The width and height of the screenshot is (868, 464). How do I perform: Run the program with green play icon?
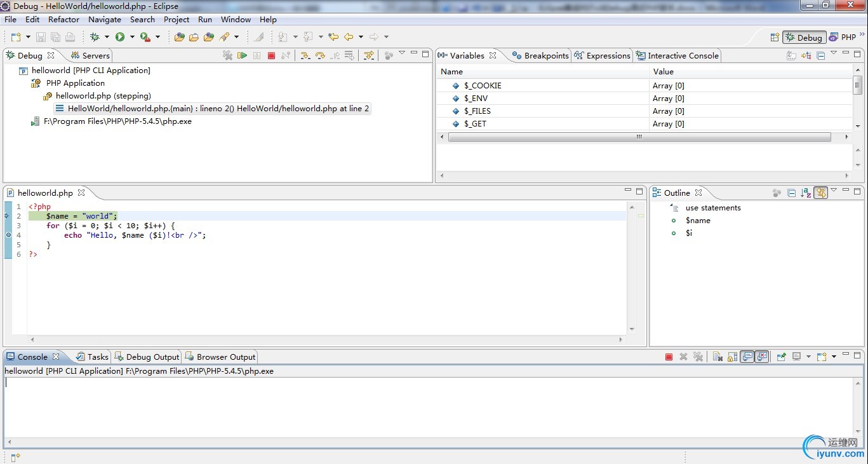point(120,37)
